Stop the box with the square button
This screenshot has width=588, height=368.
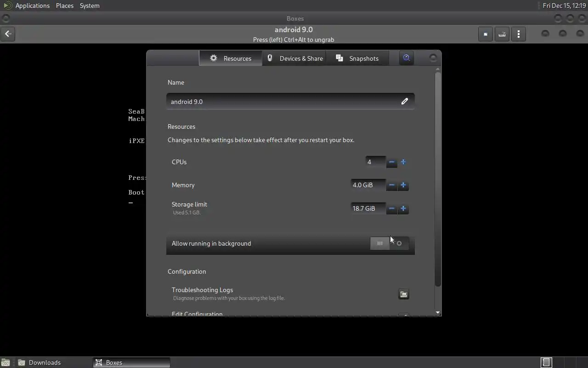click(x=486, y=34)
